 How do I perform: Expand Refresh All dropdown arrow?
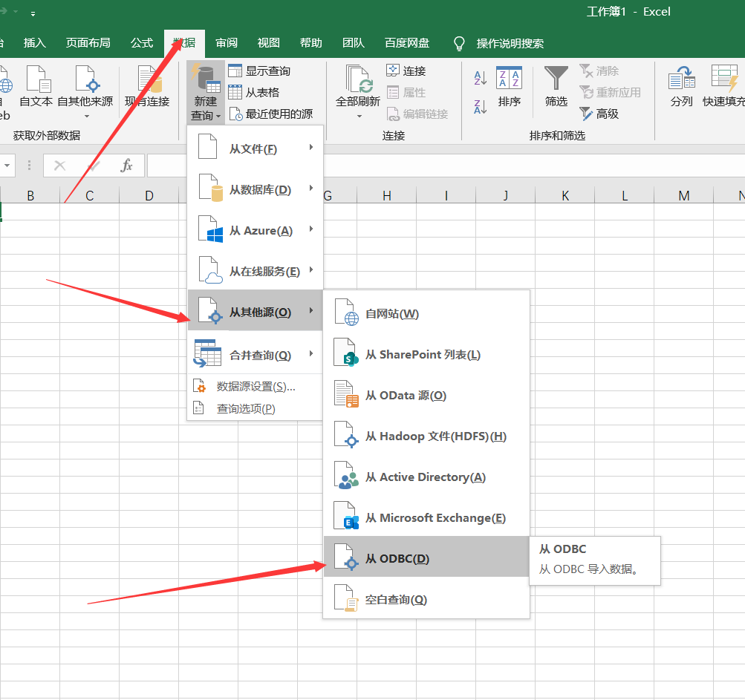[x=360, y=116]
